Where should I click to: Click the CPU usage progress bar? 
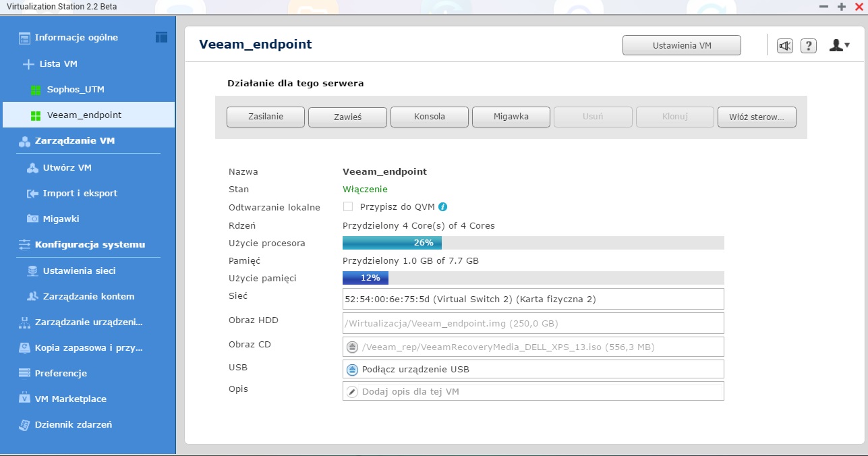click(x=533, y=243)
